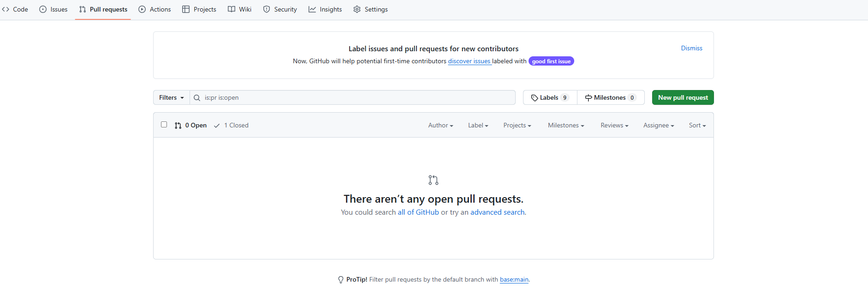The height and width of the screenshot is (301, 868).
Task: Switch to the Projects tab
Action: coord(199,9)
